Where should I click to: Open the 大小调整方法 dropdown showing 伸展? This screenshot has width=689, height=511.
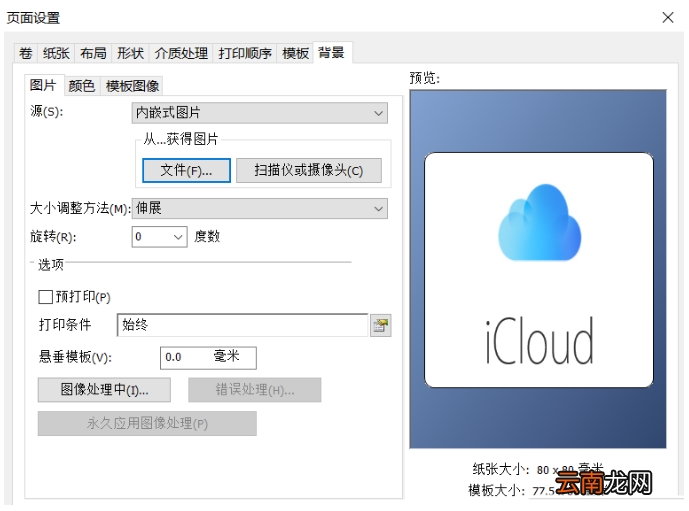(x=260, y=208)
